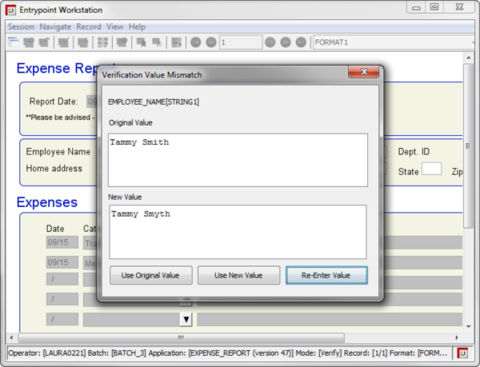Open the Record menu
This screenshot has width=480, height=367.
(x=89, y=27)
